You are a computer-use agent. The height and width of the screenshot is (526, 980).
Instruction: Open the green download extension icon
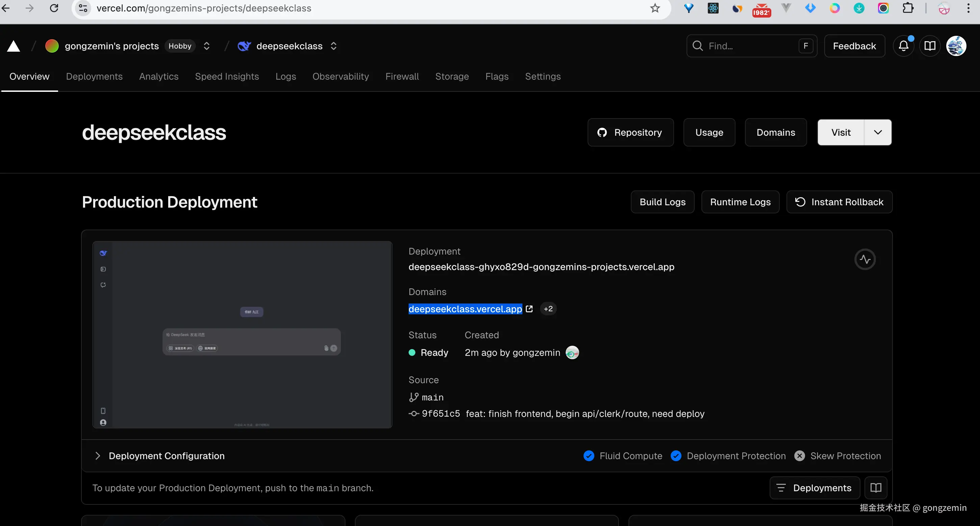click(x=859, y=8)
